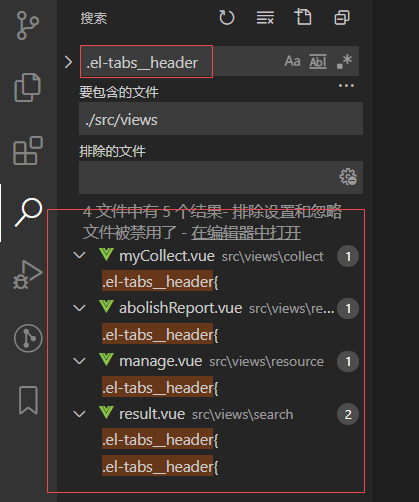Collapse myCollect.vue results

79,256
